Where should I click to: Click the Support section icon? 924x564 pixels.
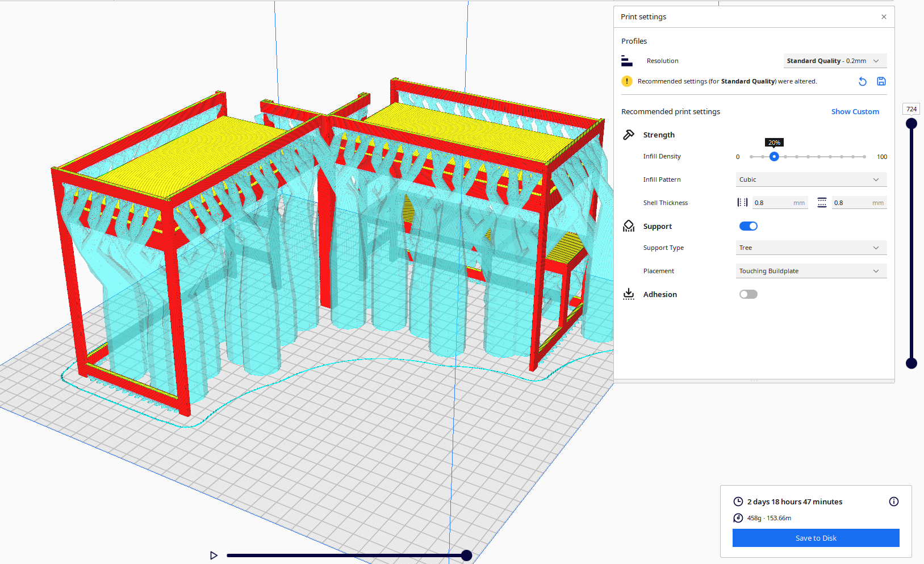click(x=629, y=225)
